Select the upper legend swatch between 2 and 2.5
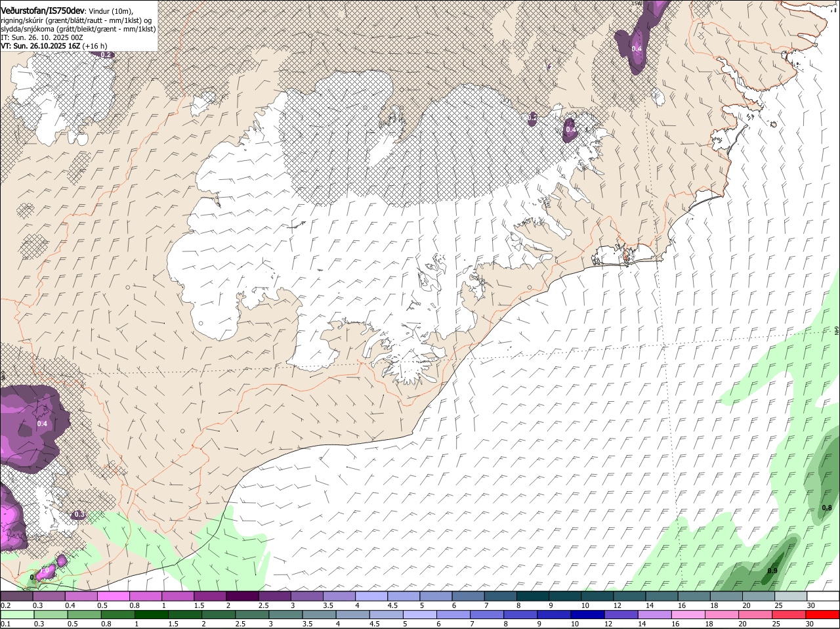The height and width of the screenshot is (629, 840). [x=242, y=596]
